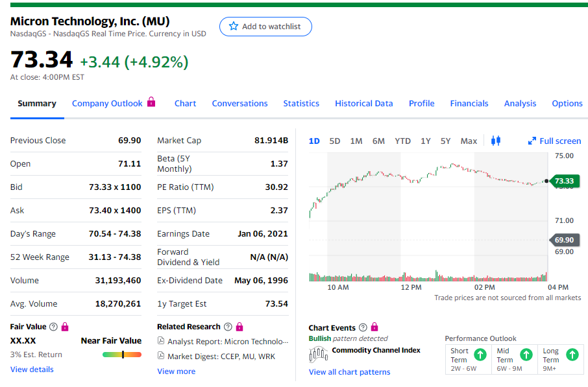Viewport: 588px width, 387px height.
Task: Click the Chart Events help question icon
Action: point(363,328)
